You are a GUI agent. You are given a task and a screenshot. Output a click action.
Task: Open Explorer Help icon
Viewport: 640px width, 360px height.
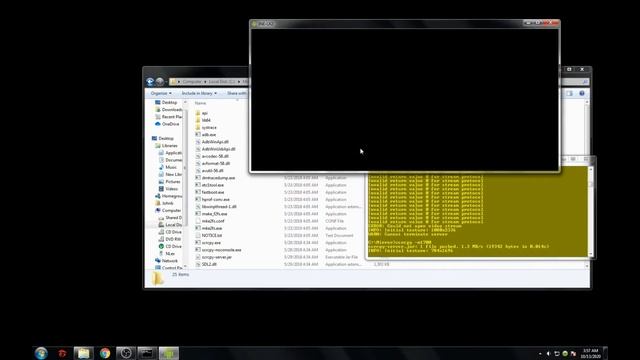(582, 93)
